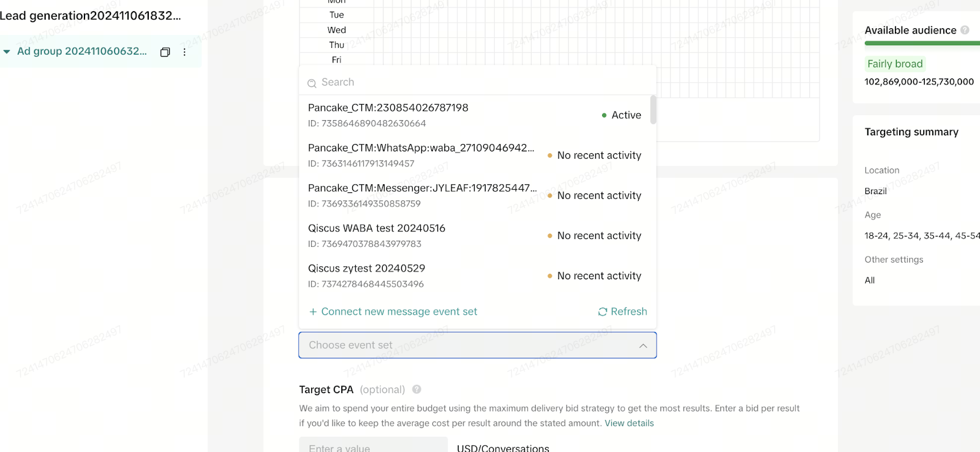
Task: Click the Choose event set combo box
Action: click(x=478, y=345)
